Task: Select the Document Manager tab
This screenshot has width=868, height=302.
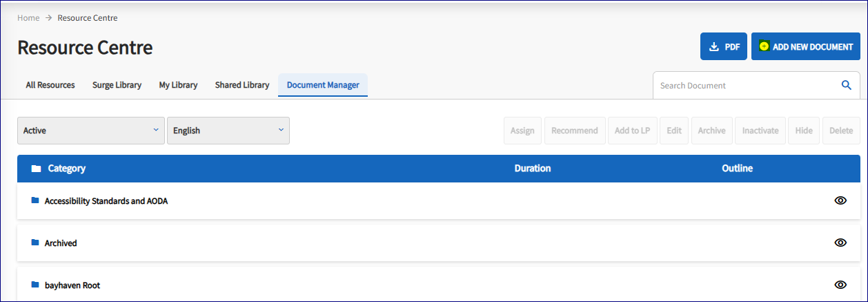Action: pos(323,85)
